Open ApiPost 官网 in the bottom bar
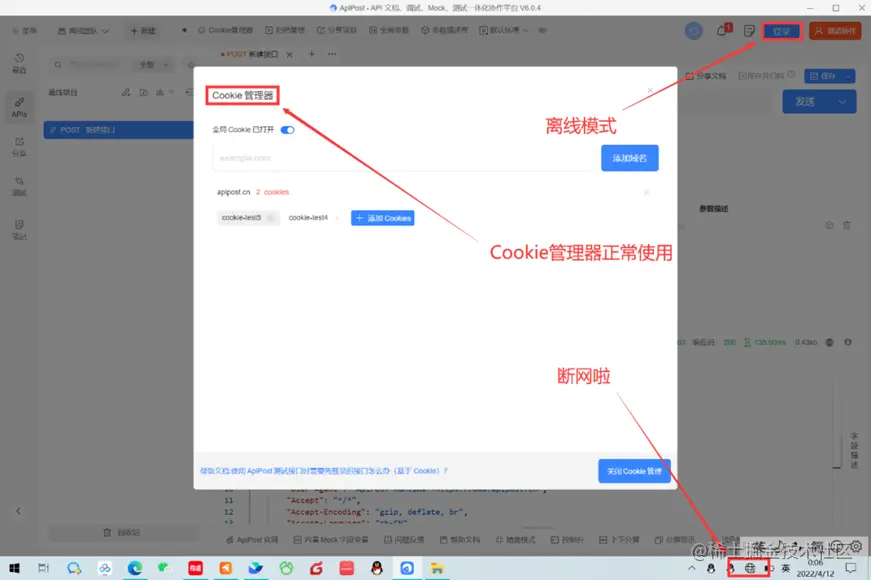 tap(252, 539)
